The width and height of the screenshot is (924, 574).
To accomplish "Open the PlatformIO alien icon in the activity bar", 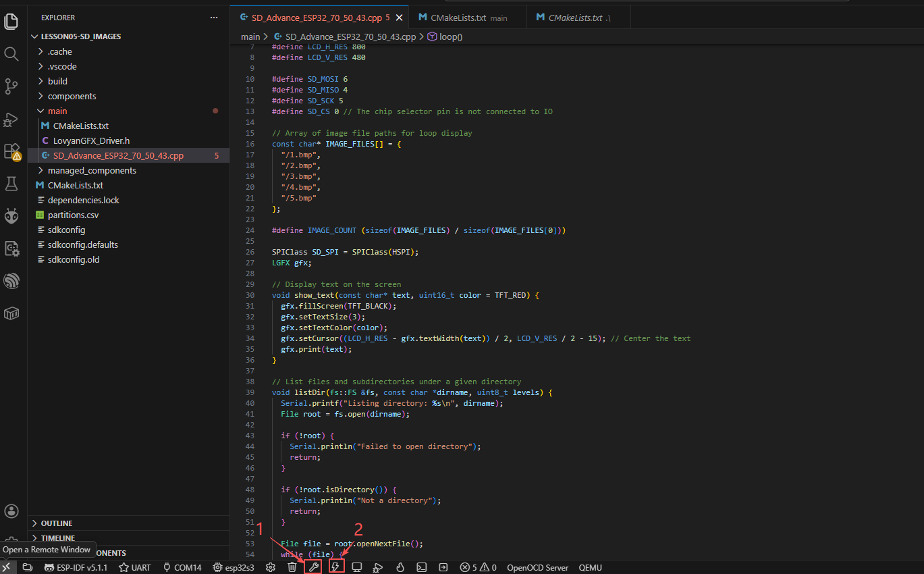I will click(11, 216).
